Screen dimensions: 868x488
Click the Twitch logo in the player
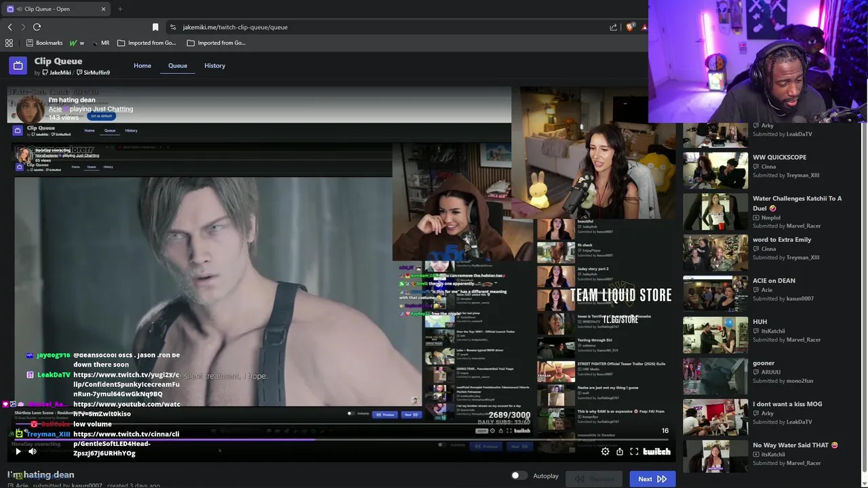656,451
